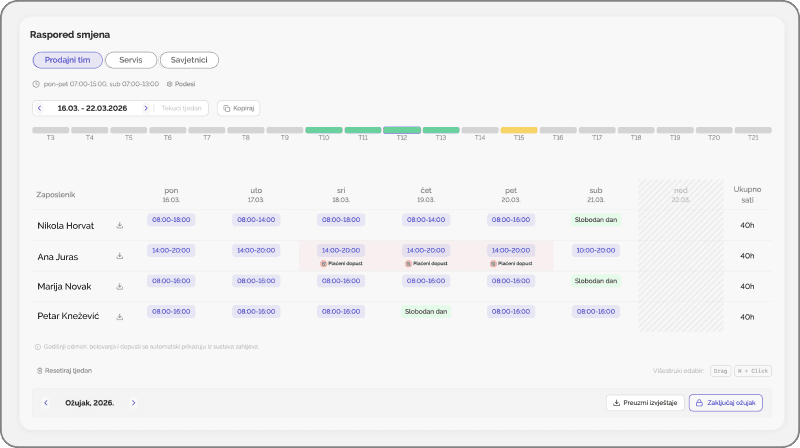
Task: Advance to next week with right arrow
Action: point(145,108)
